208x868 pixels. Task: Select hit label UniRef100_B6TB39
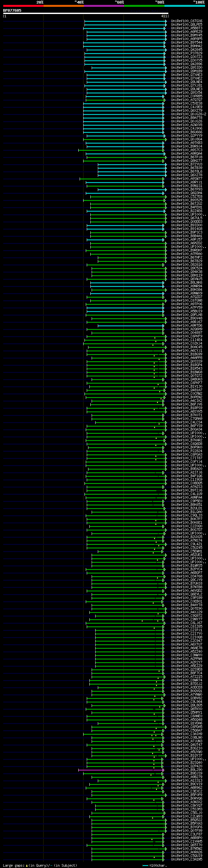tap(187, 168)
